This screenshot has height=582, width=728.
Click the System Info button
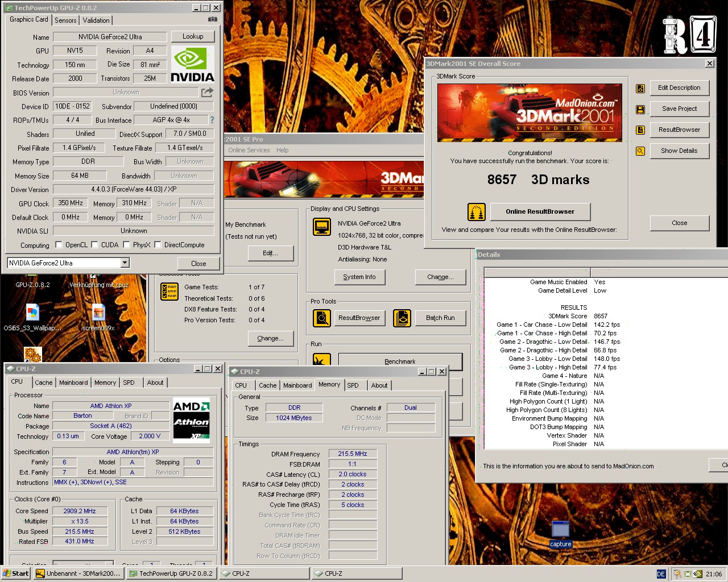359,277
